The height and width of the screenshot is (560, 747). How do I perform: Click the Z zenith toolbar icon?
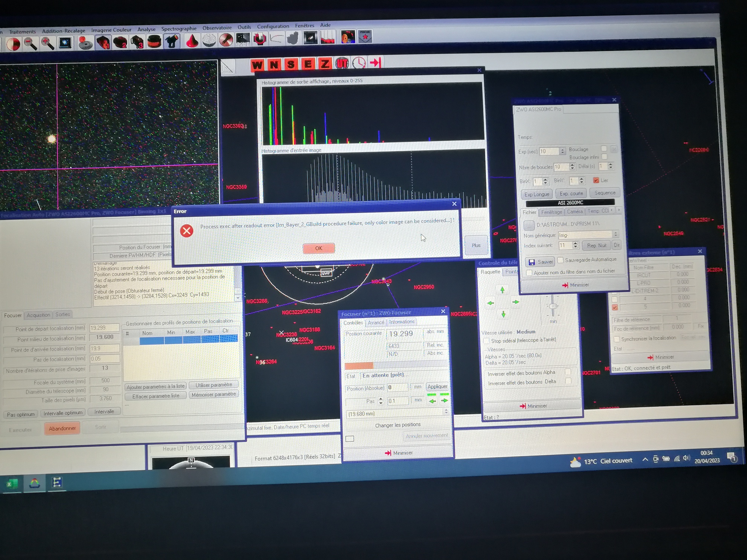coord(325,64)
